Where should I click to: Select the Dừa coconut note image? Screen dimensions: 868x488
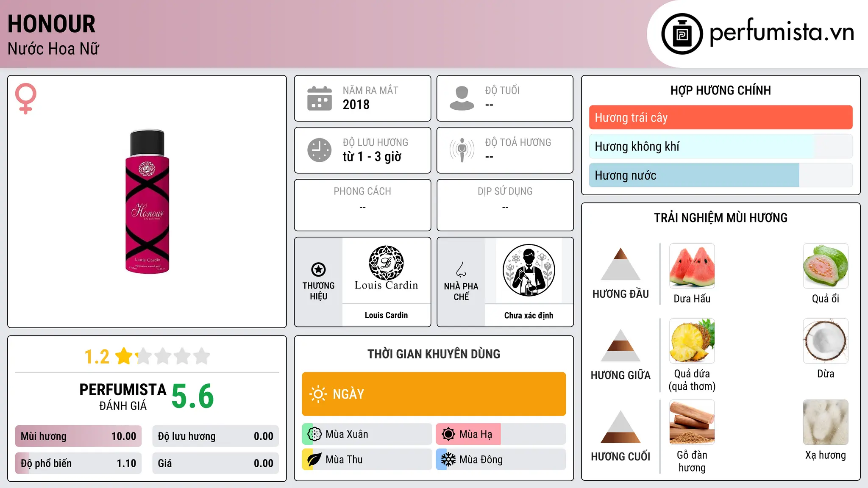pyautogui.click(x=826, y=341)
